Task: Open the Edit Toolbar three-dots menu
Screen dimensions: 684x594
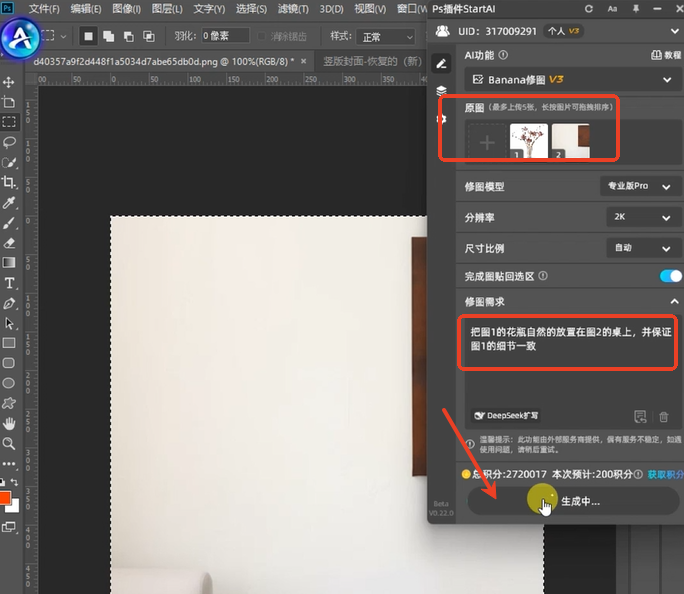Action: click(9, 464)
